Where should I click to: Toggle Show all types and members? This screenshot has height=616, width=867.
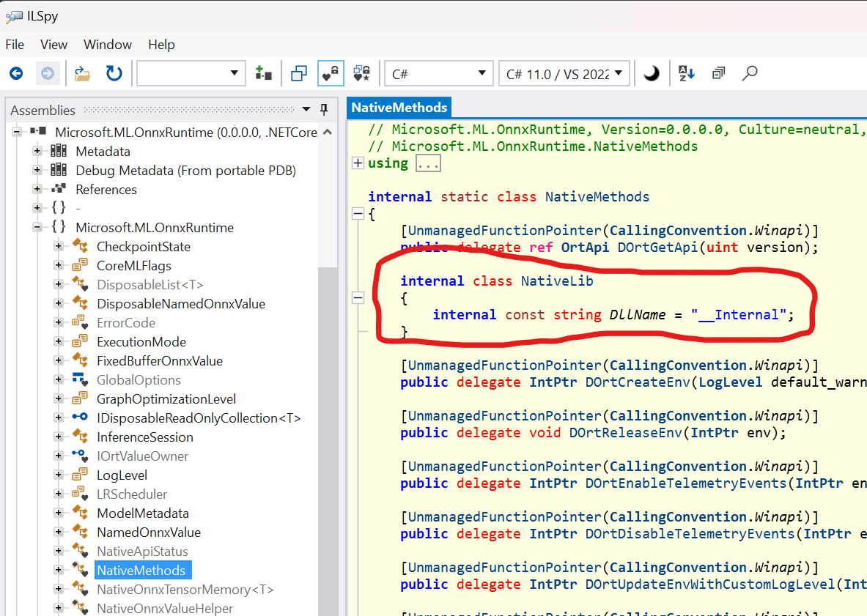361,73
